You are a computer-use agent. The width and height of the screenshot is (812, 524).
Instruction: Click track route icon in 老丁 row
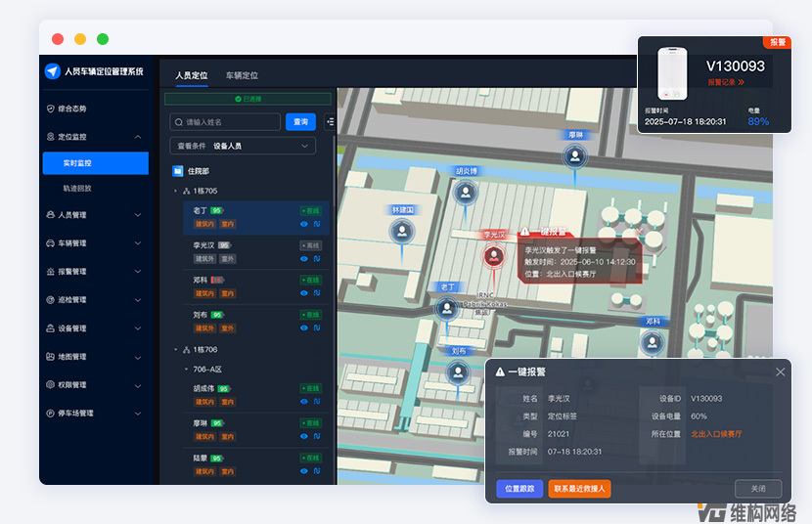(316, 224)
